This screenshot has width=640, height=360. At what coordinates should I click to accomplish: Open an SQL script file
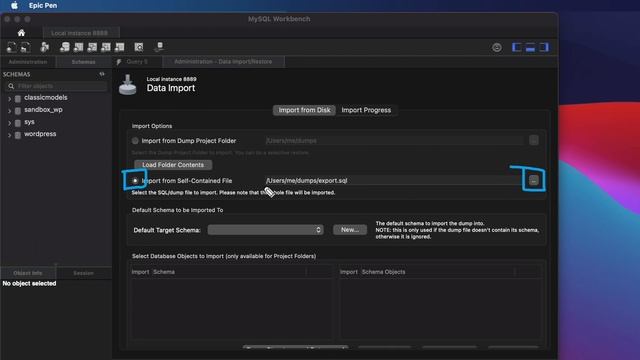tap(25, 47)
